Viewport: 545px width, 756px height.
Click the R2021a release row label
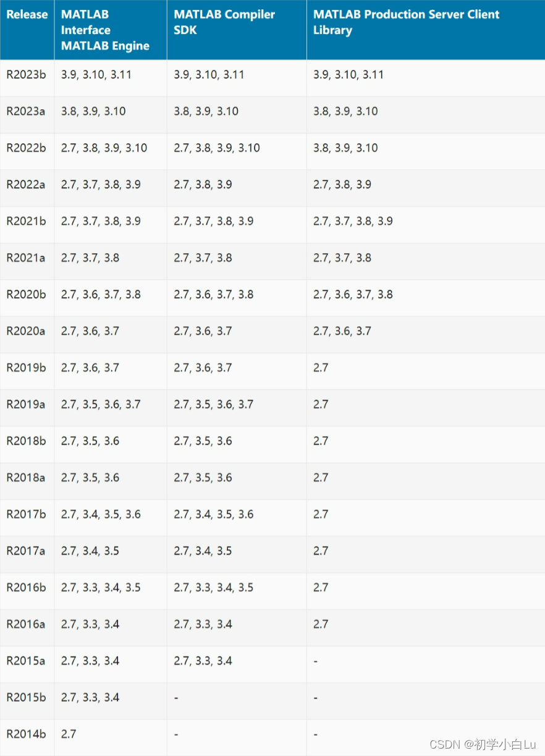coord(27,258)
